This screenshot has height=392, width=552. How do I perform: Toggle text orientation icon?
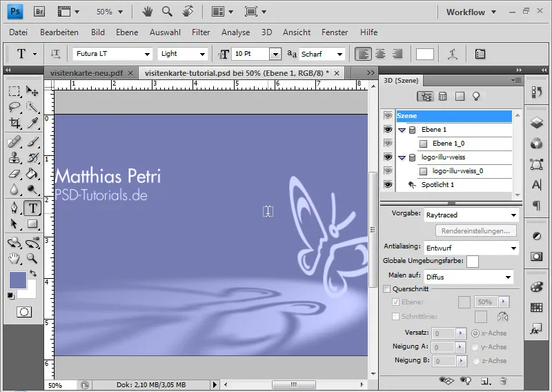(x=55, y=54)
